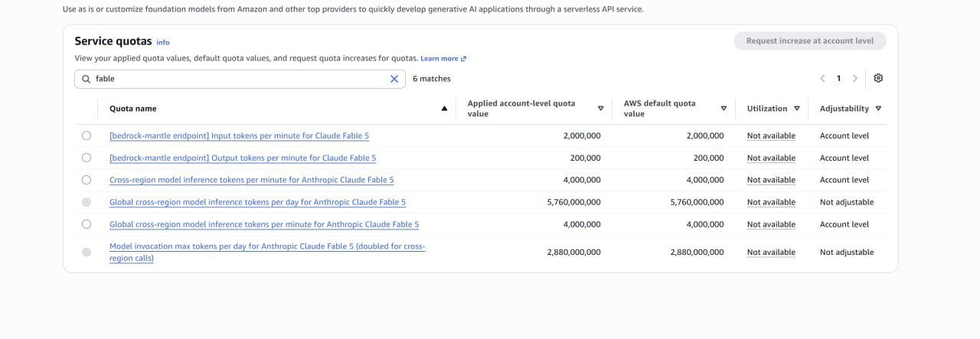Sort by Utilization column
The image size is (980, 339).
click(x=796, y=109)
